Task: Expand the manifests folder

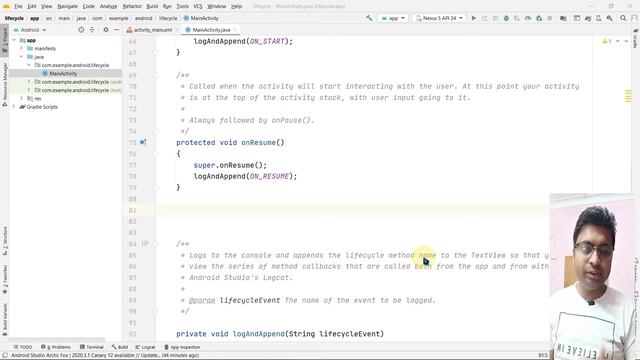Action: (22, 48)
